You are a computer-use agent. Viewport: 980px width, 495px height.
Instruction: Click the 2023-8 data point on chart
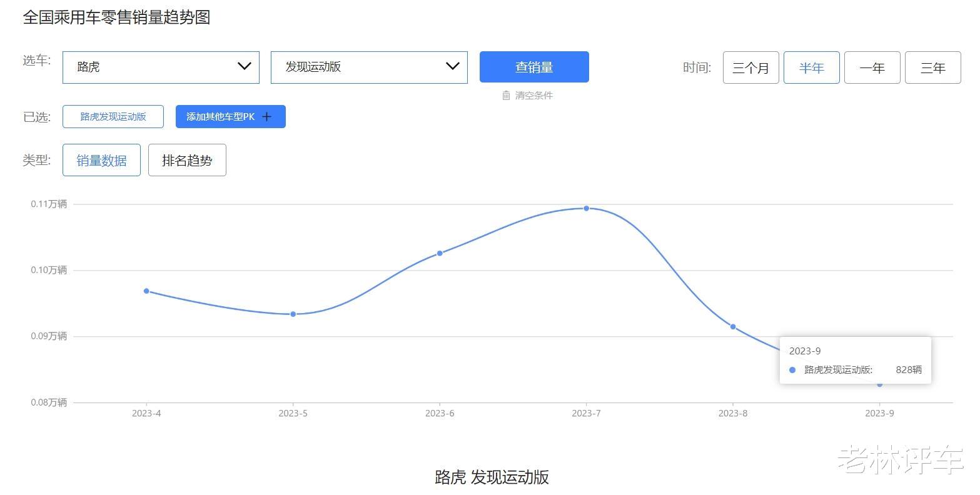[x=733, y=327]
